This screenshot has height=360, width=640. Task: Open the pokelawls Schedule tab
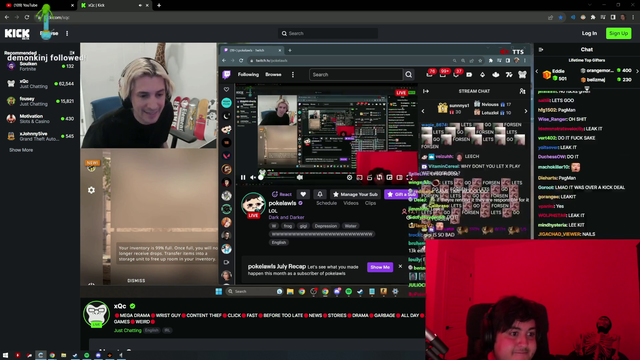[x=326, y=203]
